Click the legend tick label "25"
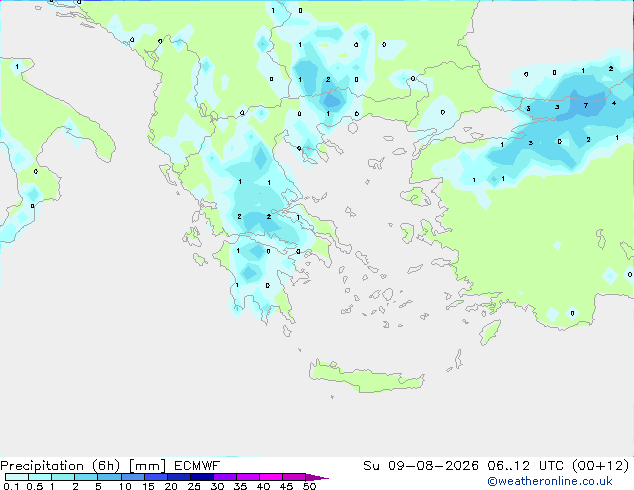 pos(194,486)
